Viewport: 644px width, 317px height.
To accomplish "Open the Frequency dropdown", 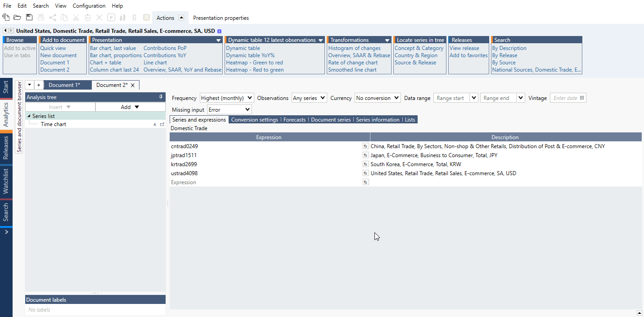I will (x=227, y=98).
